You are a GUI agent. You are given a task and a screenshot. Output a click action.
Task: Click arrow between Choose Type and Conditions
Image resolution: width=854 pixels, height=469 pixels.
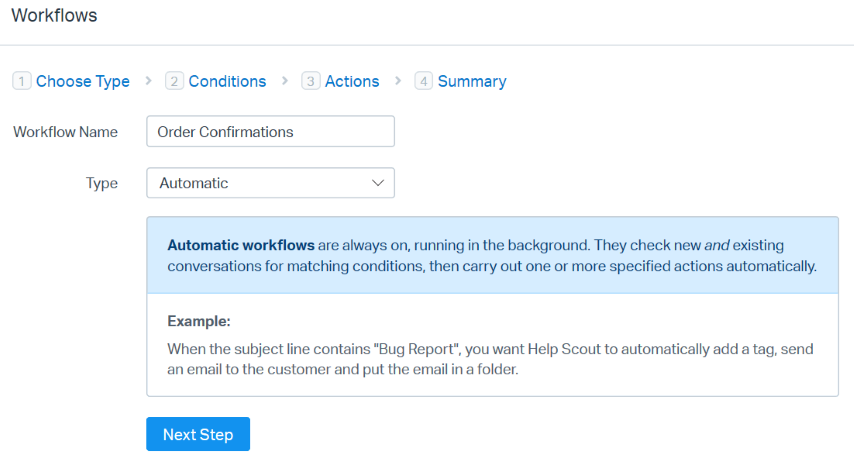pyautogui.click(x=149, y=81)
